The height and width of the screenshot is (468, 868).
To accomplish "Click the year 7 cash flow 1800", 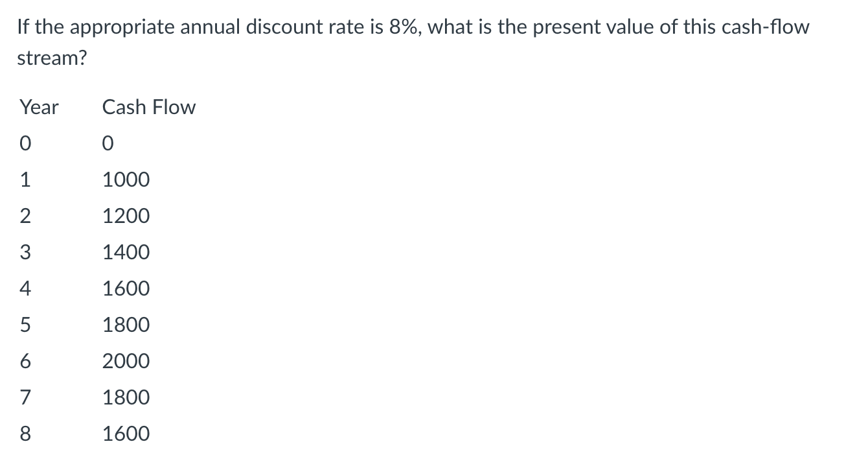I will [126, 397].
